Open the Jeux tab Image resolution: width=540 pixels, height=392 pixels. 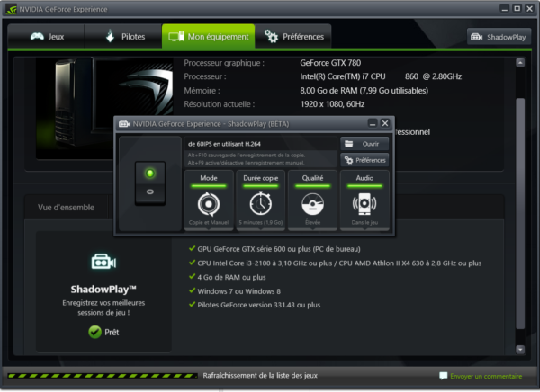tap(47, 37)
